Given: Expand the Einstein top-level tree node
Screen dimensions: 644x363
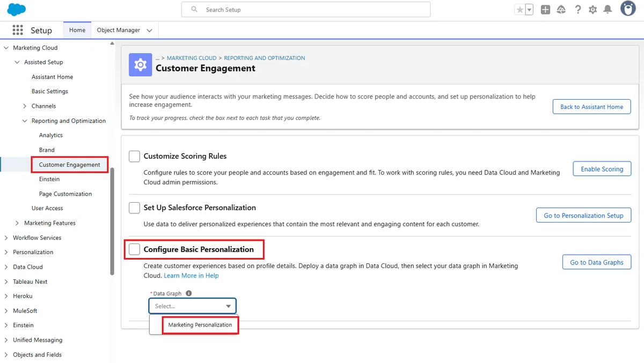Looking at the screenshot, I should 6,325.
